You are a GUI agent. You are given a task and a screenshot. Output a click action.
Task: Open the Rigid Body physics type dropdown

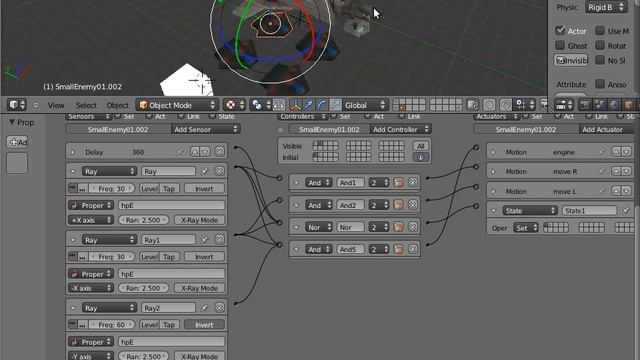pyautogui.click(x=606, y=7)
